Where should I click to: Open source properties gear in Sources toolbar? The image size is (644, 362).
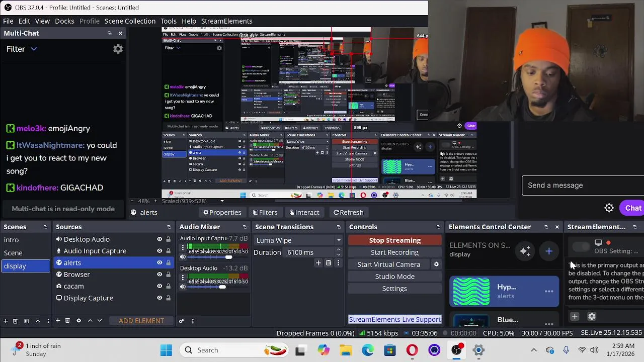(78, 321)
